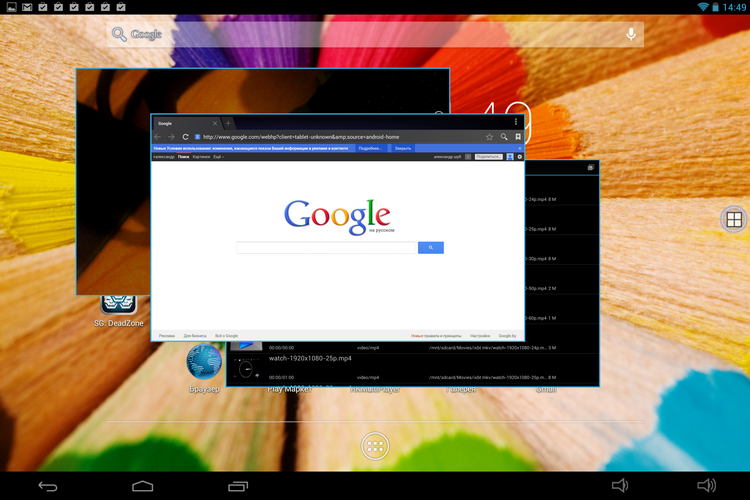Viewport: 750px width, 500px height.
Task: Open the Для бизнеса footer link
Action: [x=195, y=336]
